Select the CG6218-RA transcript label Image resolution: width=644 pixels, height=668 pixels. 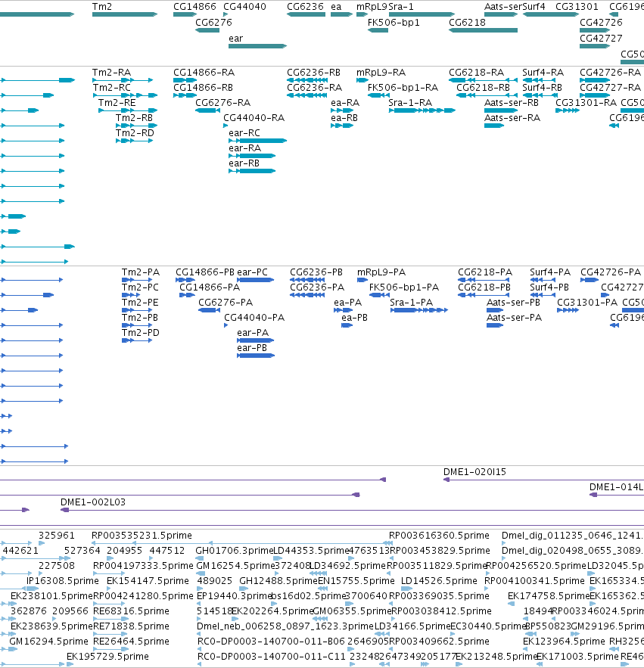477,73
